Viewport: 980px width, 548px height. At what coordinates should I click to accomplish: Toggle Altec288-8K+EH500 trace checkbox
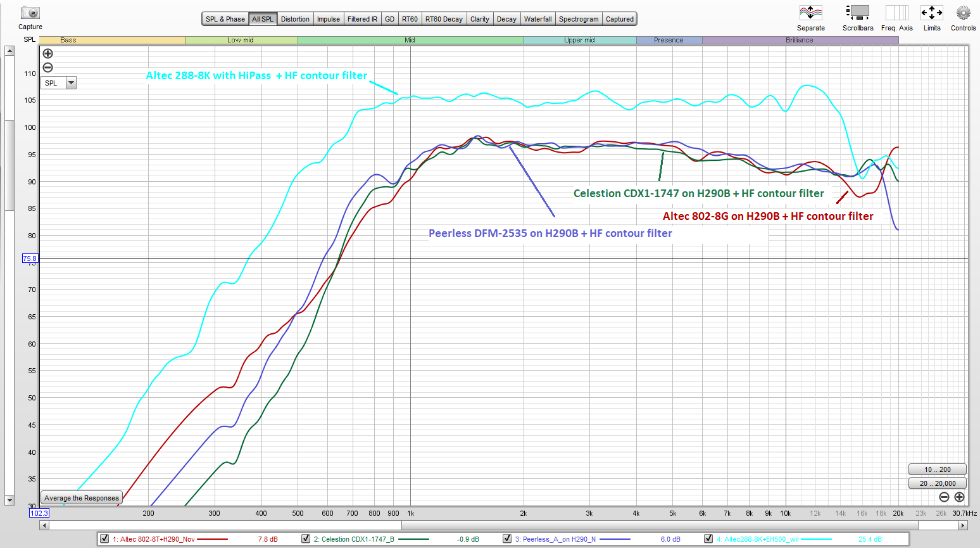pos(708,538)
